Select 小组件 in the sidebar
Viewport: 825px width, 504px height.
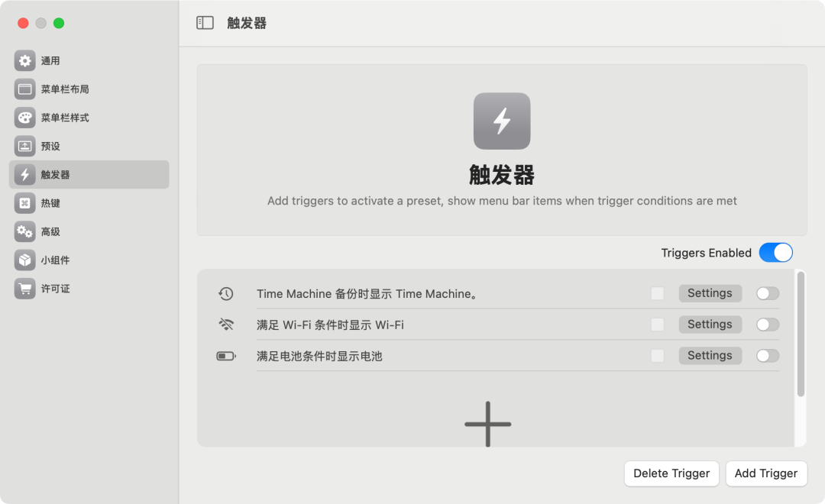point(89,260)
